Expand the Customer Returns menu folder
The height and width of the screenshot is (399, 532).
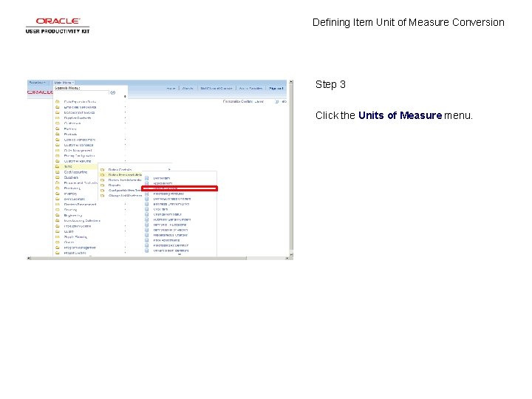pyautogui.click(x=78, y=161)
